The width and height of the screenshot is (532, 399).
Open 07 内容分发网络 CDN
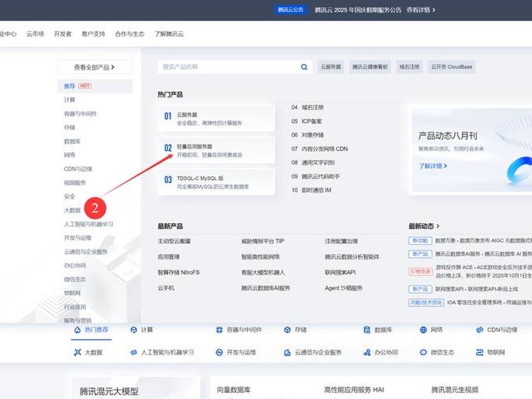pos(320,149)
